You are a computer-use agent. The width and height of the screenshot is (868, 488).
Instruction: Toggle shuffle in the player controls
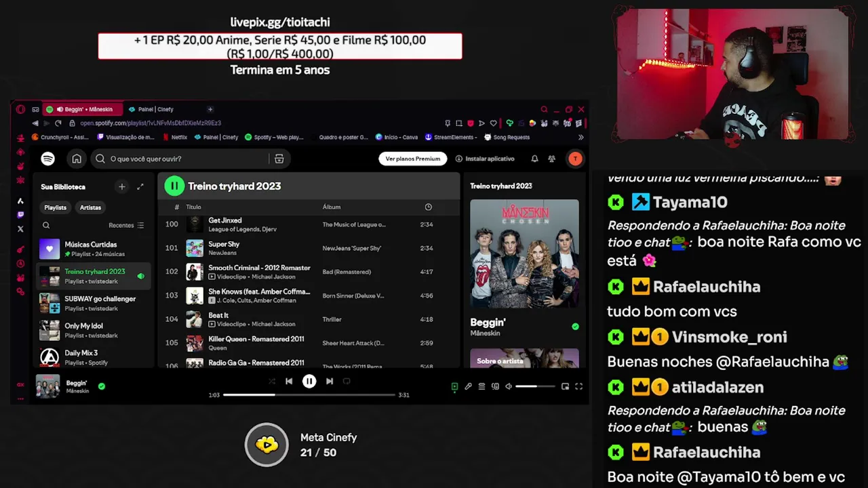272,381
